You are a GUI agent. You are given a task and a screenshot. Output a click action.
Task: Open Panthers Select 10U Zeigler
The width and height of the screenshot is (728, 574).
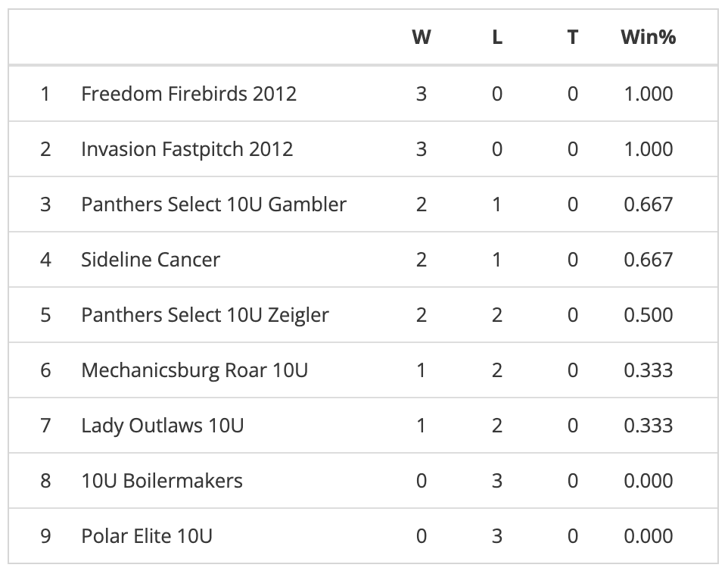205,315
